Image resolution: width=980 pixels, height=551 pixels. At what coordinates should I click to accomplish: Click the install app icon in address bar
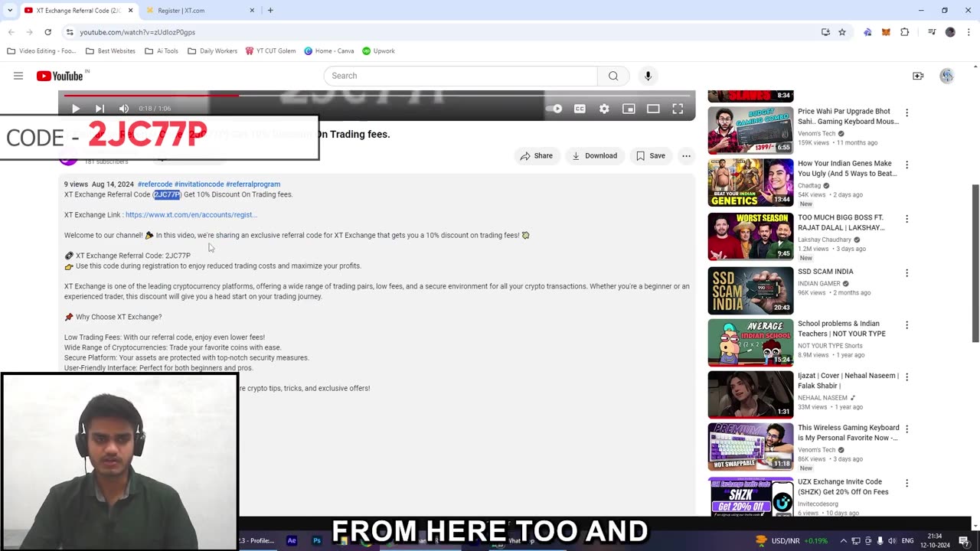click(825, 32)
